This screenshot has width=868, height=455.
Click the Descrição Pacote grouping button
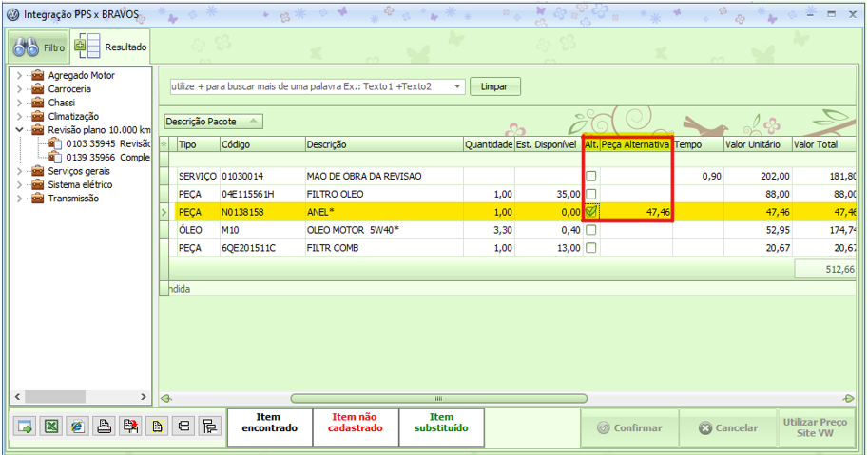(x=213, y=121)
